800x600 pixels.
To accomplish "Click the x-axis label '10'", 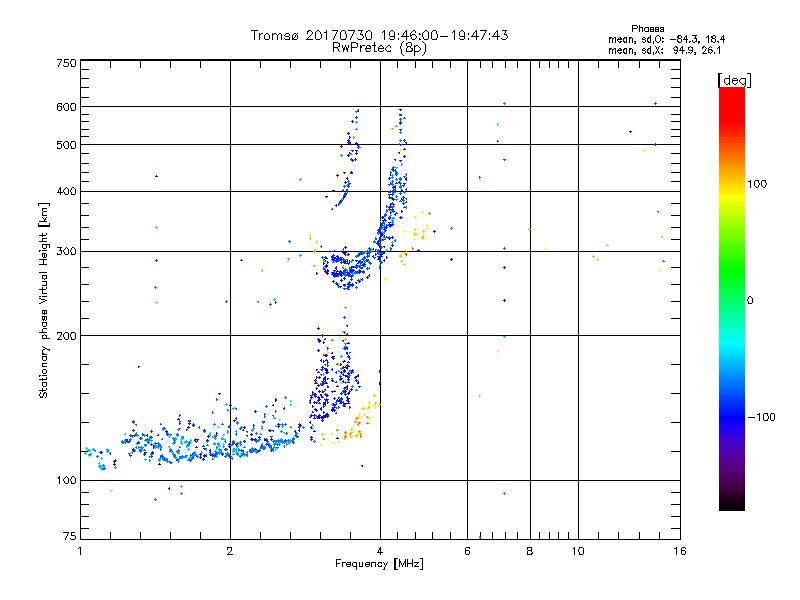I will coord(578,551).
